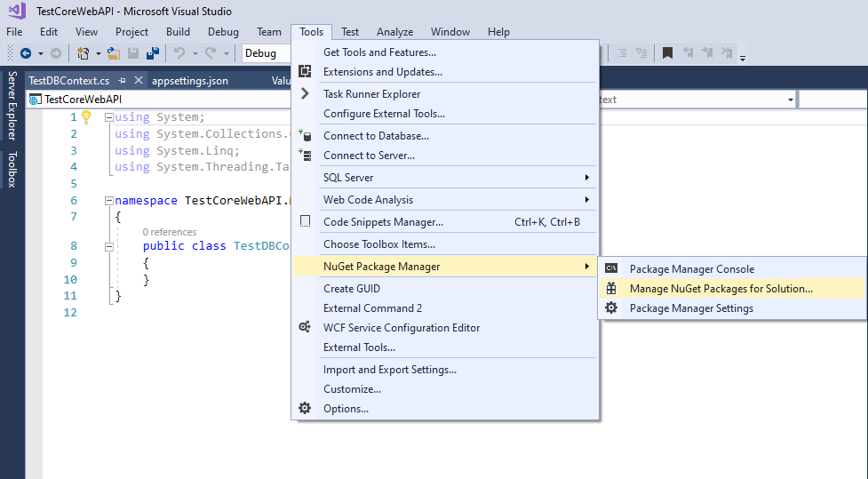Screen dimensions: 868x479
Task: Open the New Project dropdown arrow
Action: [x=98, y=53]
